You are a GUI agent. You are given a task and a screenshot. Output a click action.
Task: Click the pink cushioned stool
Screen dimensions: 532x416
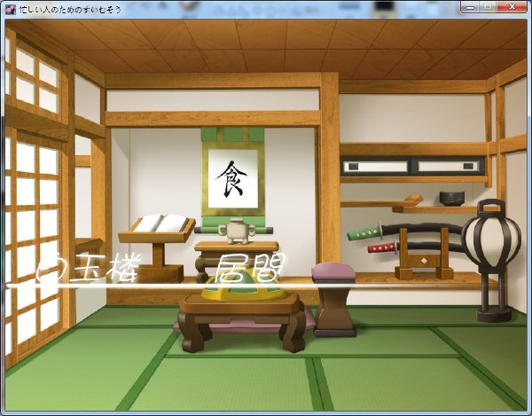pyautogui.click(x=333, y=299)
